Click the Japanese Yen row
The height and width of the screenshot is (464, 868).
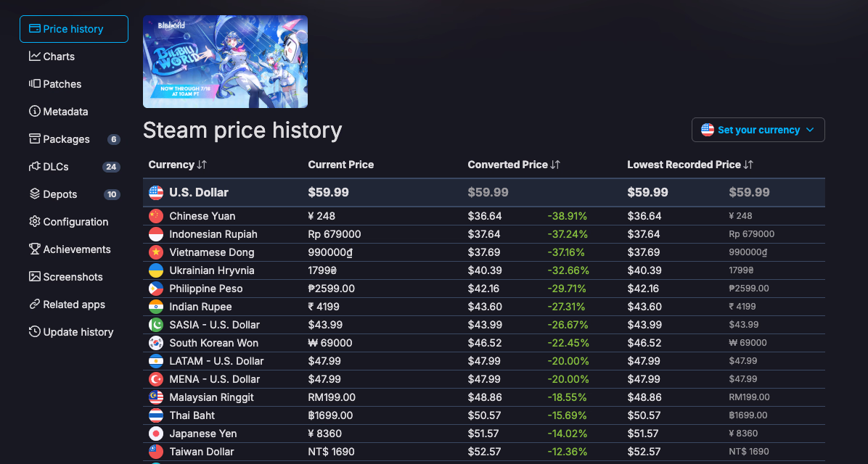(484, 434)
